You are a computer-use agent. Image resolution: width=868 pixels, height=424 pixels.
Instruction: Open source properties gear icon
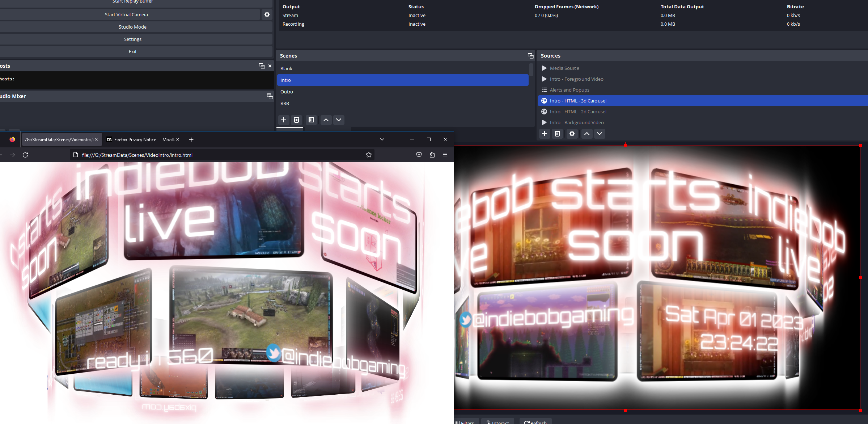coord(572,134)
